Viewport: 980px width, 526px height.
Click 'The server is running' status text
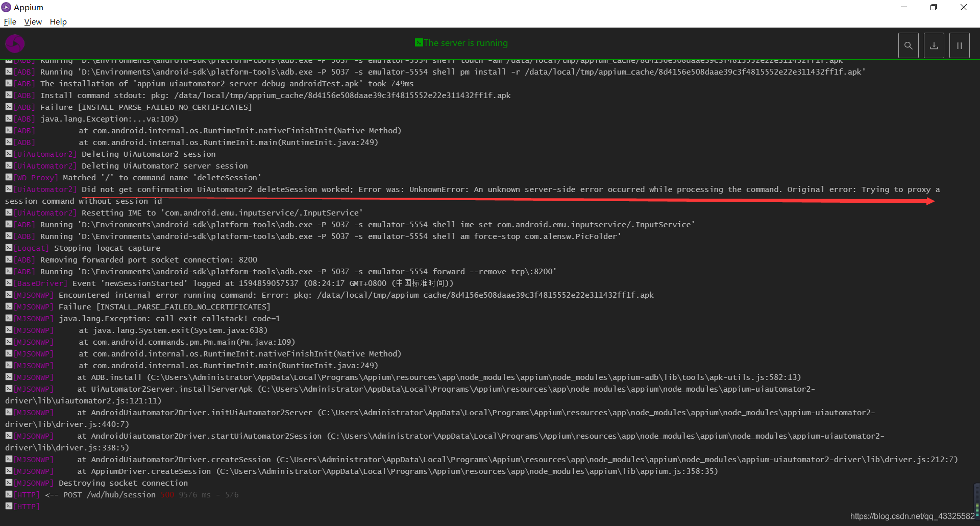click(465, 43)
